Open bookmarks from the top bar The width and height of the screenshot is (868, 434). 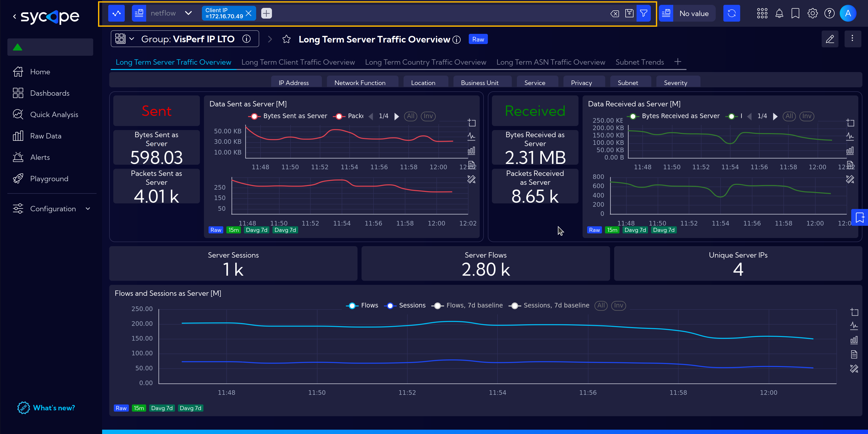coord(795,13)
